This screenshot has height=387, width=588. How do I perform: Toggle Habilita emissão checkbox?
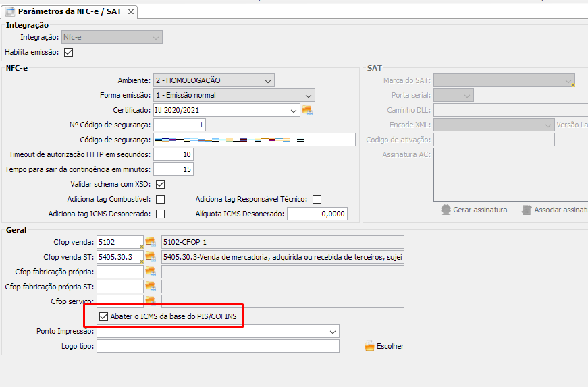tap(68, 52)
